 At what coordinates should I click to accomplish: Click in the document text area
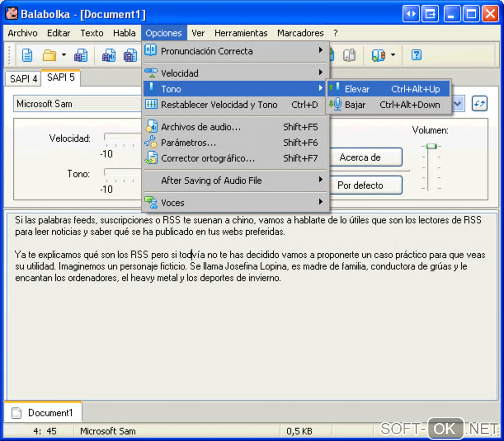coord(252,307)
